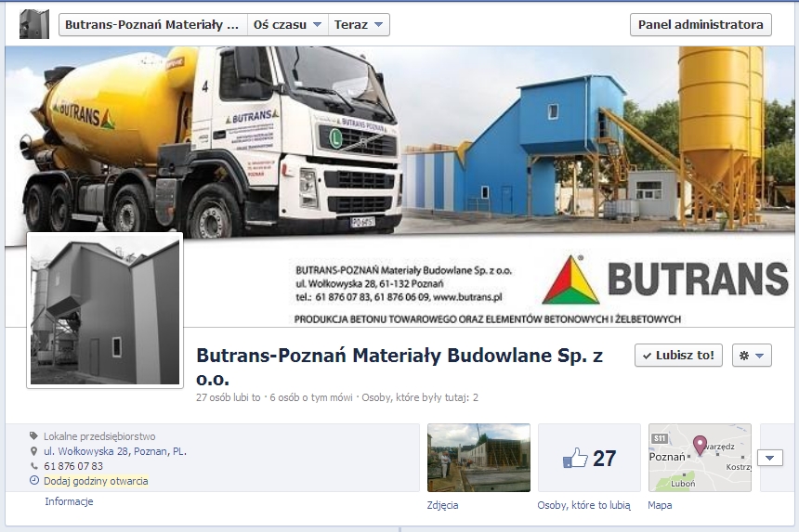The height and width of the screenshot is (532, 799).
Task: Click the Lokalne przedsiębiorstwo text
Action: pyautogui.click(x=99, y=436)
